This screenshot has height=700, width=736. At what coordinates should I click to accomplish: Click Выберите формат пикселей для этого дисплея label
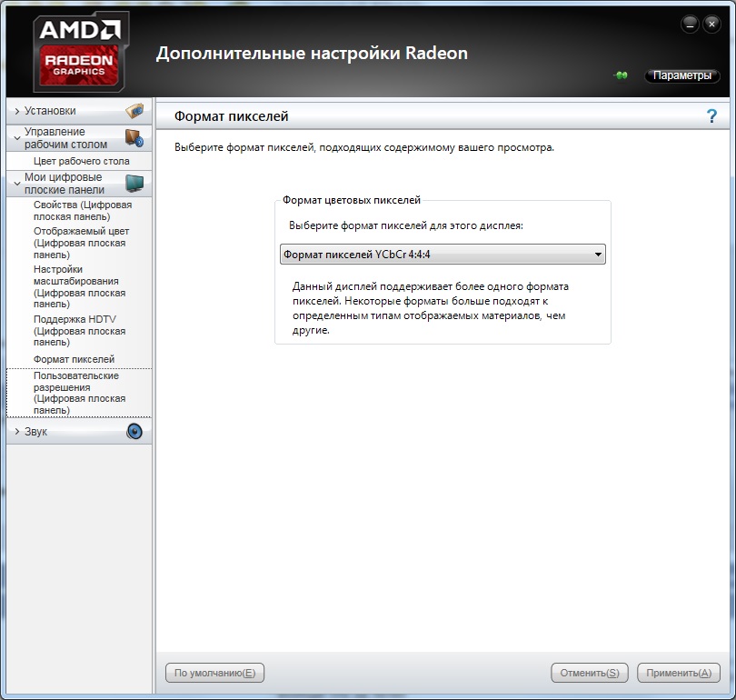(406, 225)
